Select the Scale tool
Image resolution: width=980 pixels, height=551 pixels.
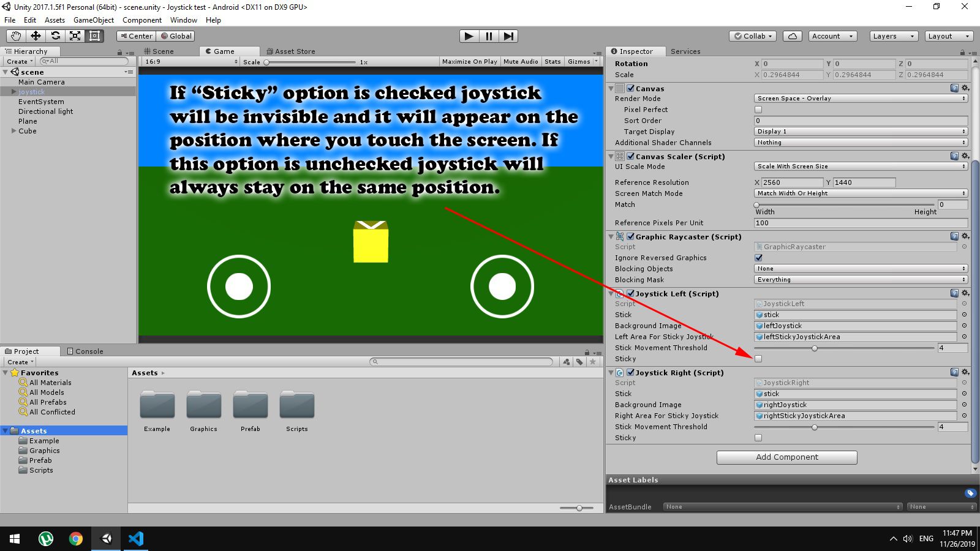(75, 36)
